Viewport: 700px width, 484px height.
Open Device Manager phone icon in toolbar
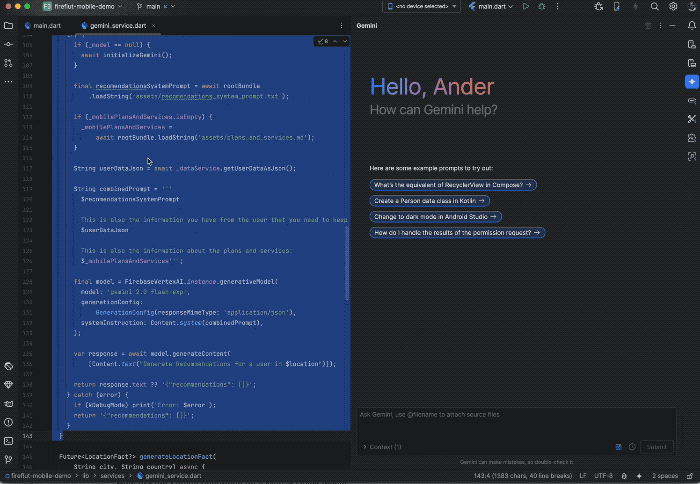[617, 7]
